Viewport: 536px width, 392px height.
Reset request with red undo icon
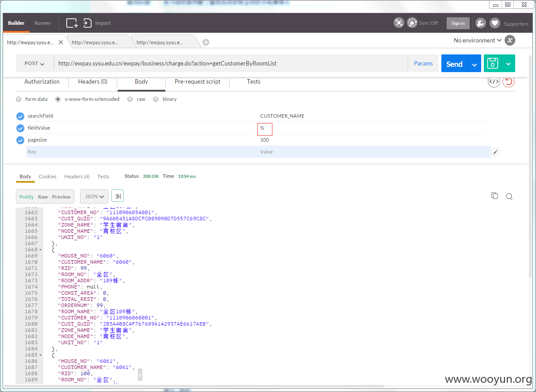coord(509,81)
